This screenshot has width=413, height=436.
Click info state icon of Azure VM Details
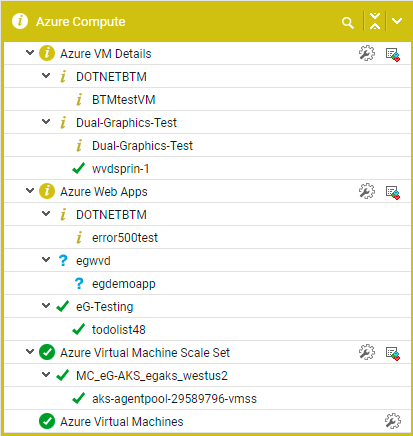[47, 53]
